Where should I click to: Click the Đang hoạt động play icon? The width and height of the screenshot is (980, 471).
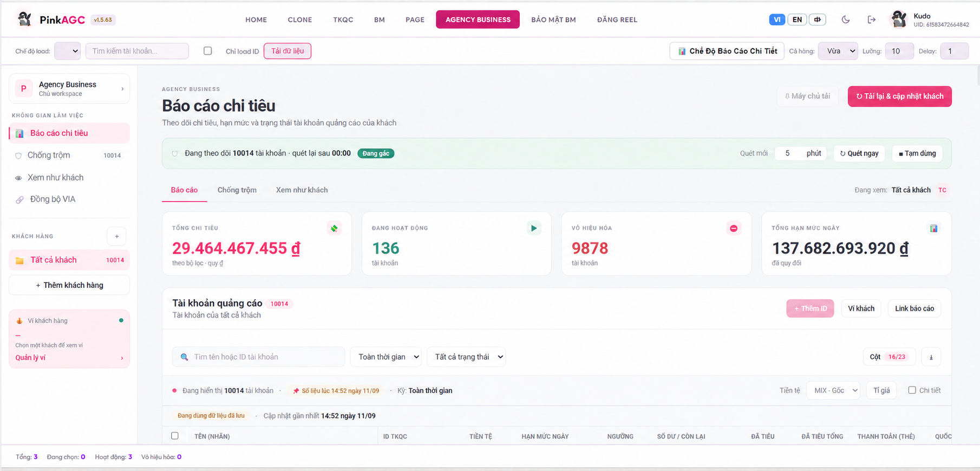(534, 228)
